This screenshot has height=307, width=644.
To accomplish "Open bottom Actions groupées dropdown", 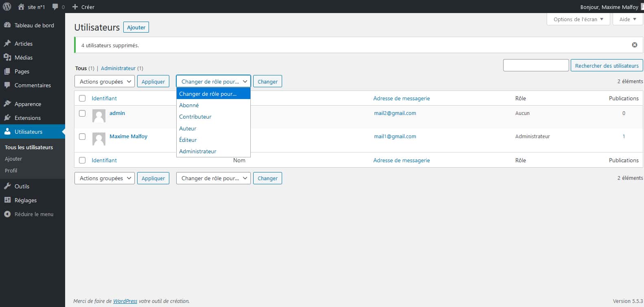I will [105, 178].
